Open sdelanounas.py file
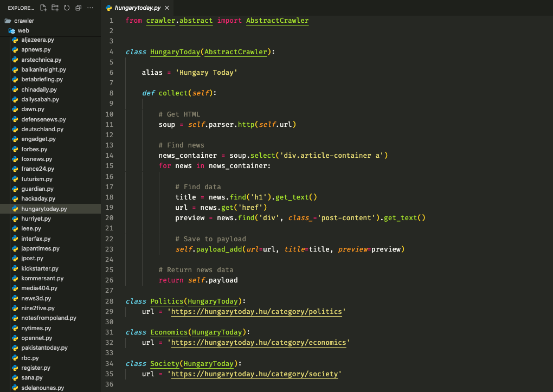 click(50, 388)
